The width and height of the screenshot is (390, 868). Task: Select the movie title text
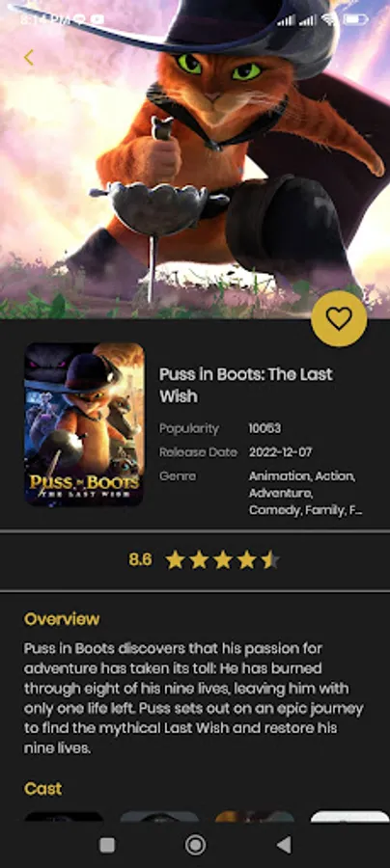click(x=246, y=385)
